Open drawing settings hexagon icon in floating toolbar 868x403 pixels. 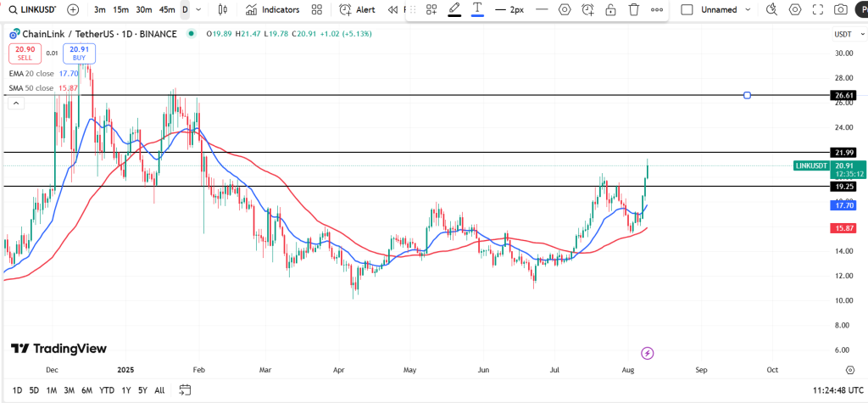click(x=564, y=9)
